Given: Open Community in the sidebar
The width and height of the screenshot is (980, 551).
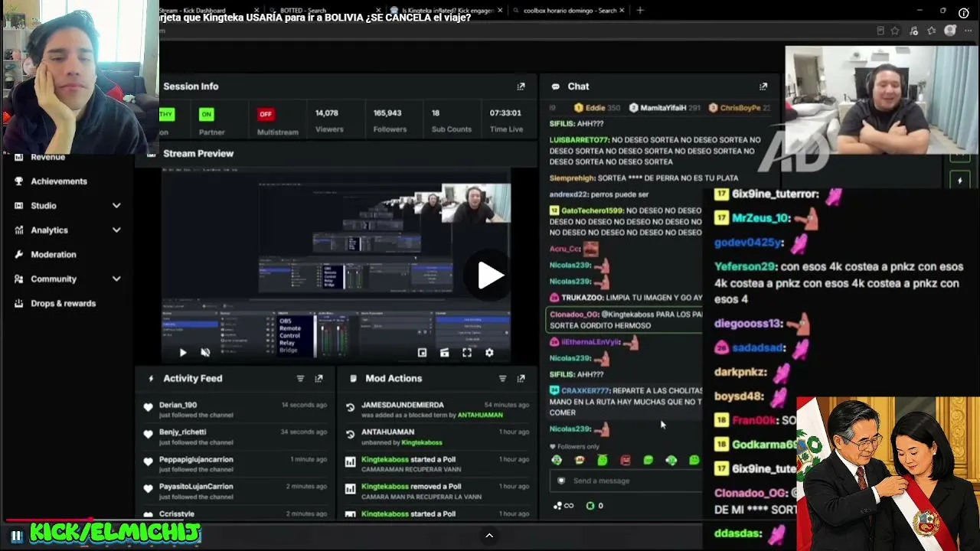Looking at the screenshot, I should click(54, 279).
